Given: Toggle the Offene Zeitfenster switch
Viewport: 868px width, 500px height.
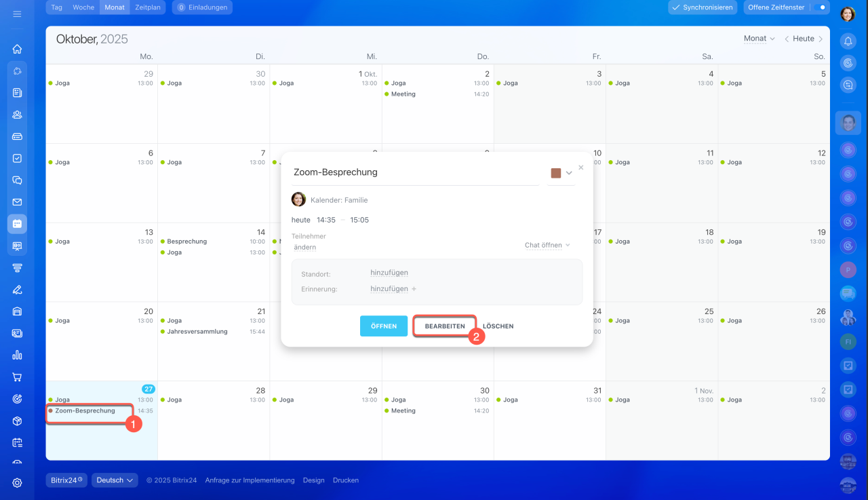Looking at the screenshot, I should pyautogui.click(x=821, y=7).
